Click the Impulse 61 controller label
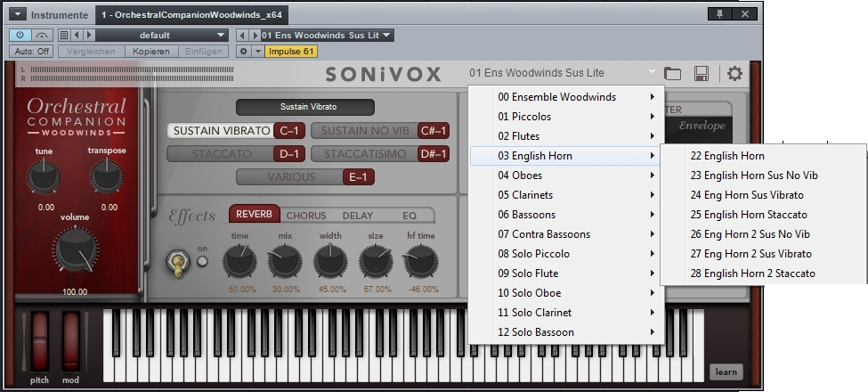The width and height of the screenshot is (868, 392). tap(291, 52)
